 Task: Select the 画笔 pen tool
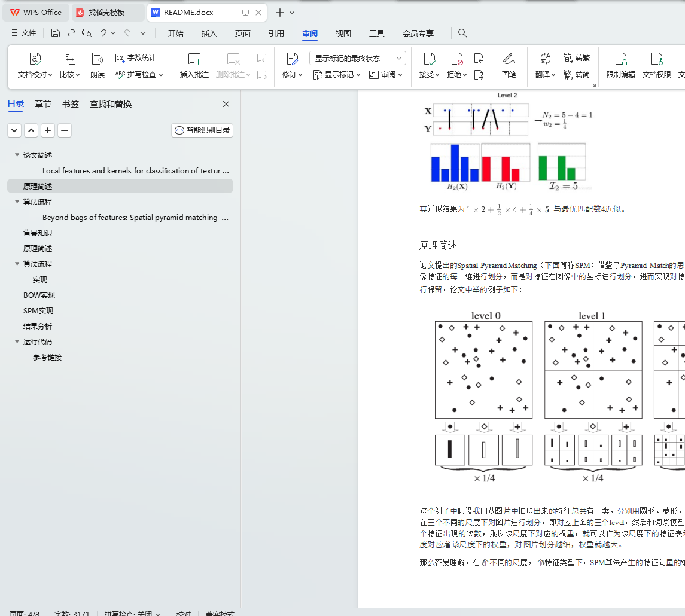[509, 59]
